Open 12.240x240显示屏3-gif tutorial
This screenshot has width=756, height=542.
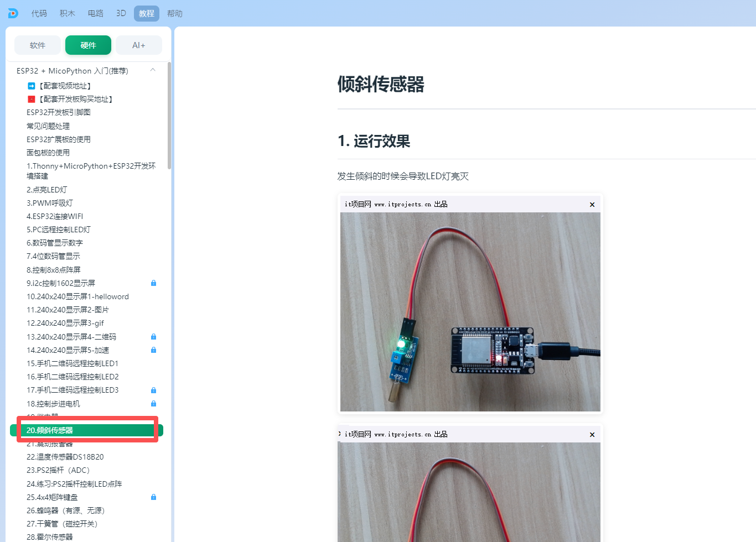coord(65,323)
